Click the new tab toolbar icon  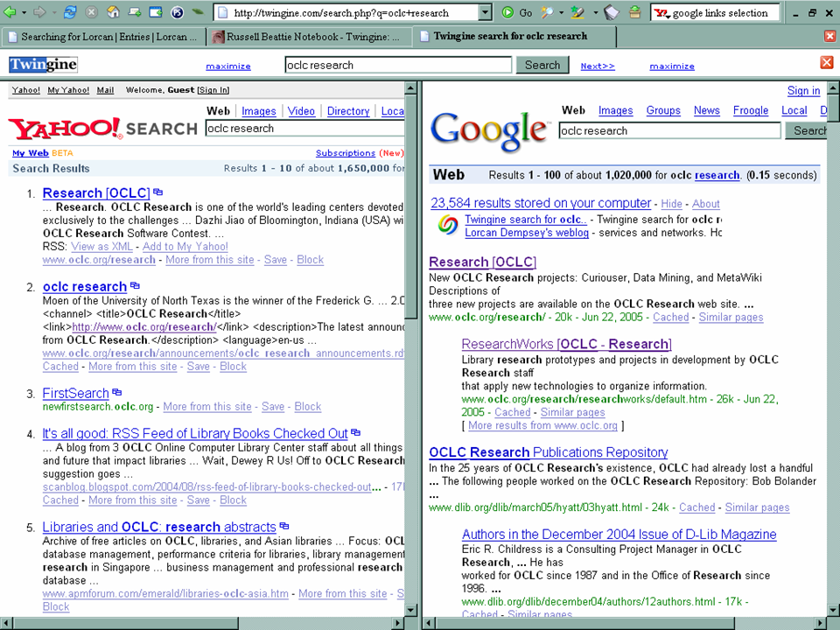(135, 11)
